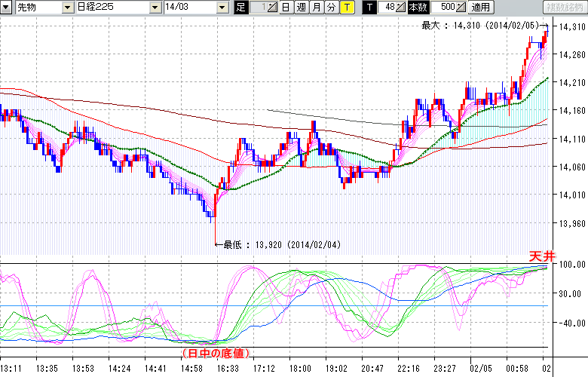588x377 pixels.
Task: Expand the 先物 product type dropdown
Action: 67,7
